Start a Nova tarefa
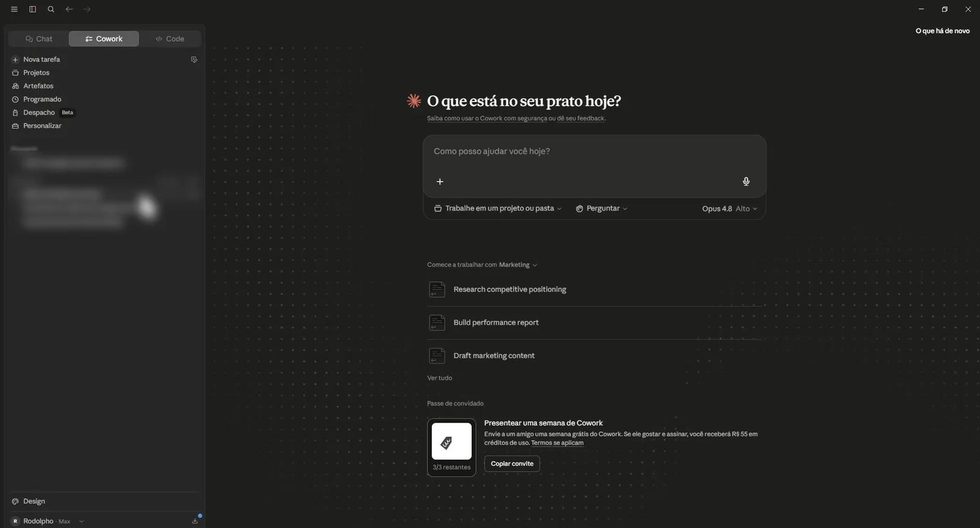 [41, 59]
